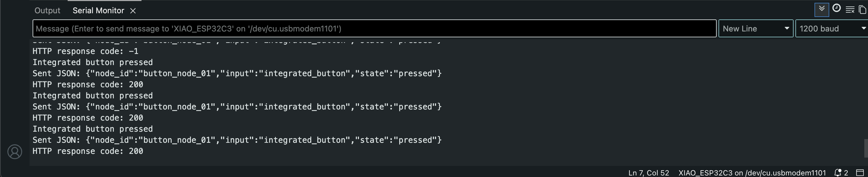Toggle timestamp display clock icon

pyautogui.click(x=836, y=8)
